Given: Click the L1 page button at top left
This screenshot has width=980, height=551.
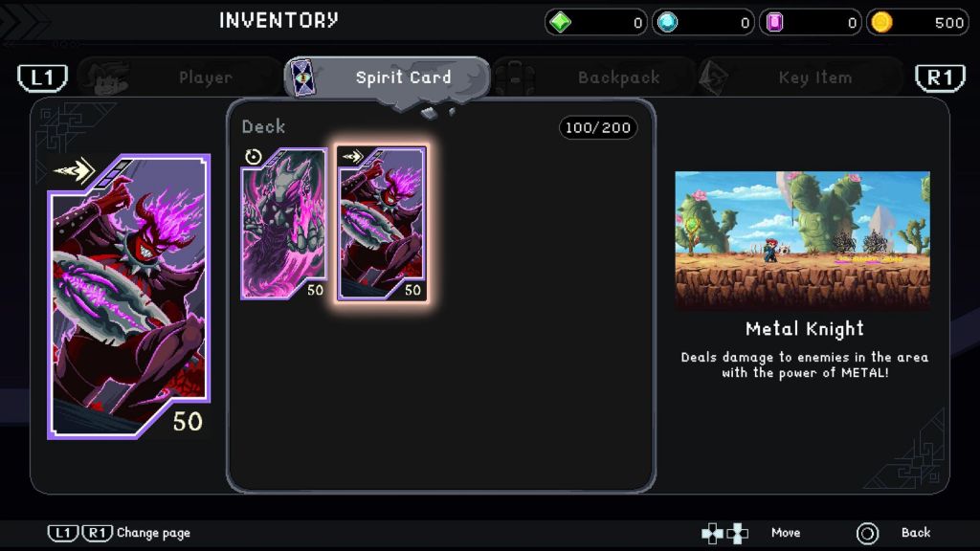Looking at the screenshot, I should pyautogui.click(x=42, y=78).
